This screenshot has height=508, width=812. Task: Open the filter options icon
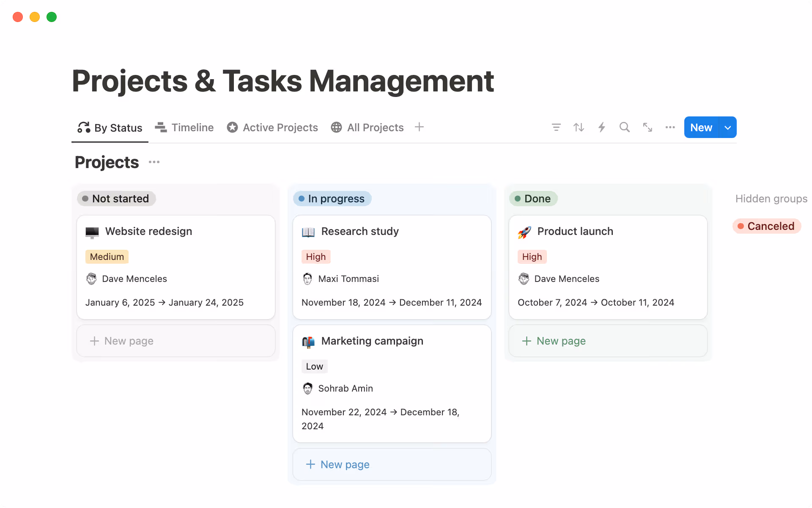coord(556,127)
